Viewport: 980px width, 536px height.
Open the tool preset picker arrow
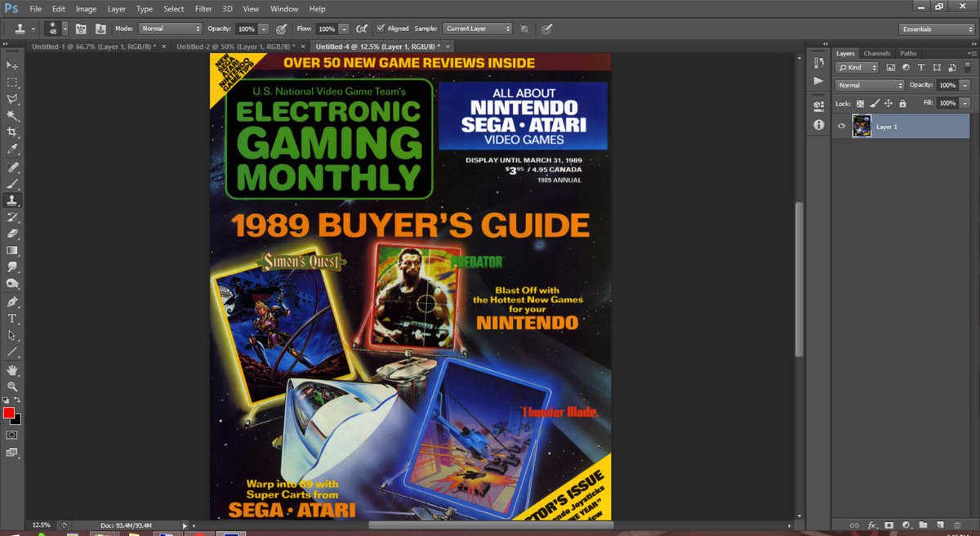(33, 29)
